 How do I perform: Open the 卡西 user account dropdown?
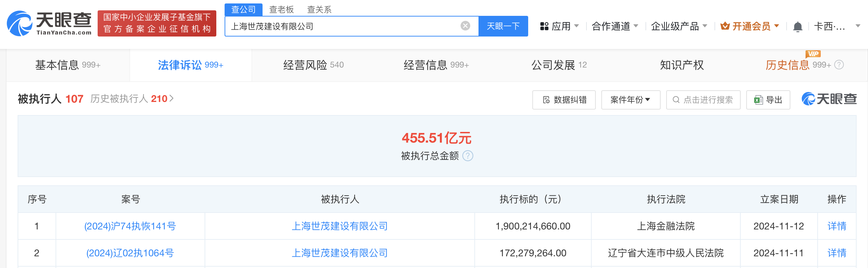837,26
